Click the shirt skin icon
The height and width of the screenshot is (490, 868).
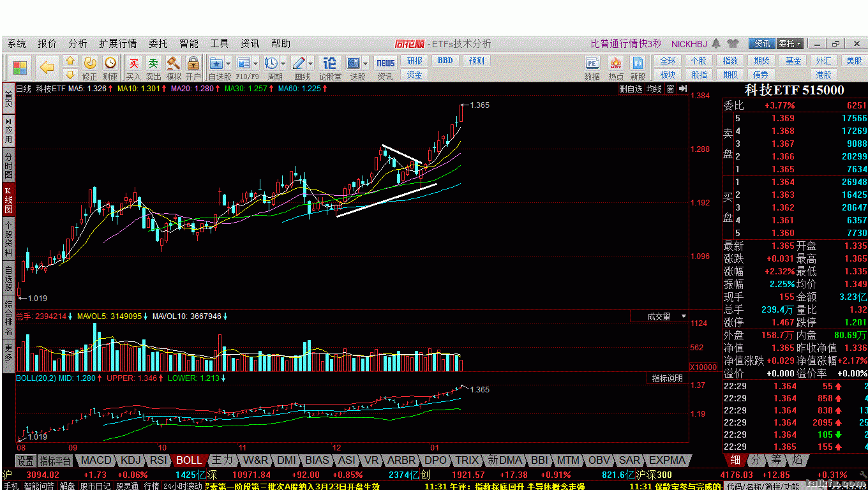click(x=733, y=43)
